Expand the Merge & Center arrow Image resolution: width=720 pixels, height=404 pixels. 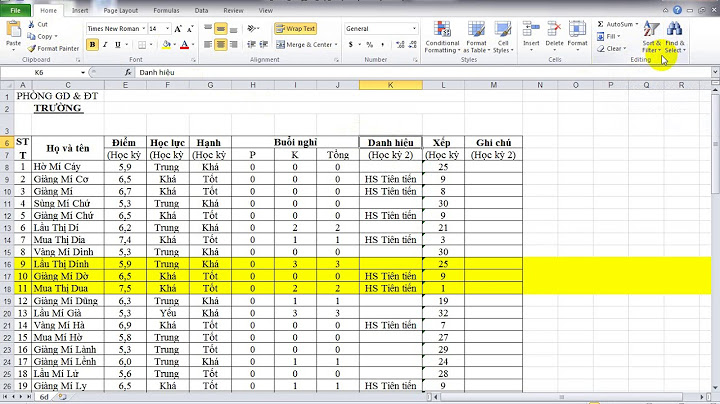336,45
